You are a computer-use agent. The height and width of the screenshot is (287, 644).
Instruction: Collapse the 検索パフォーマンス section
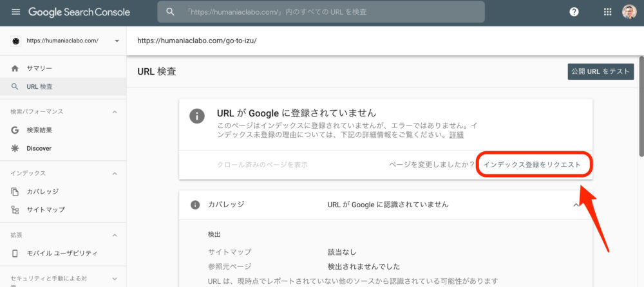(x=115, y=112)
